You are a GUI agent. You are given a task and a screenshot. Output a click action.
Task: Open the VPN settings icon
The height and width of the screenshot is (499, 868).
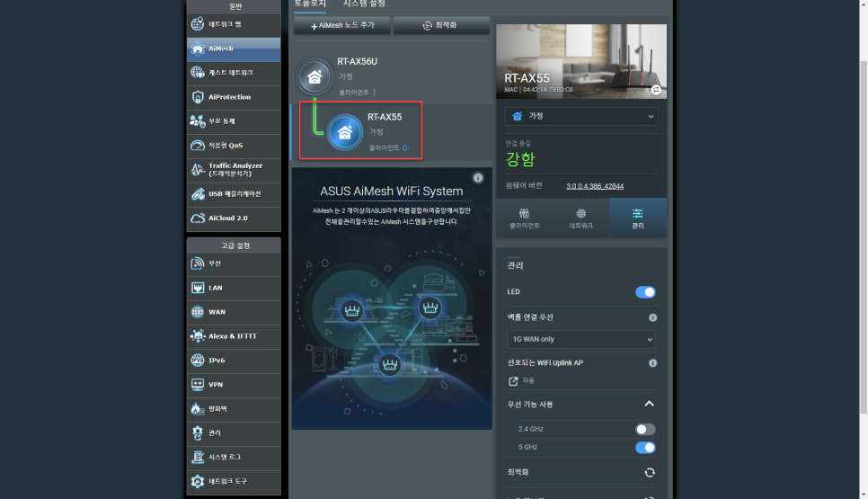(x=198, y=384)
